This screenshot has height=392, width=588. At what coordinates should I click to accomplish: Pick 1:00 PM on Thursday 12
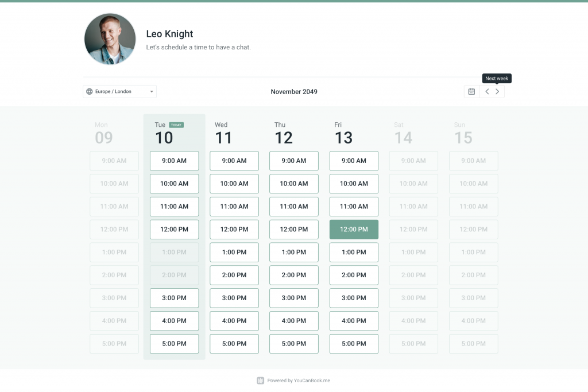click(x=293, y=252)
